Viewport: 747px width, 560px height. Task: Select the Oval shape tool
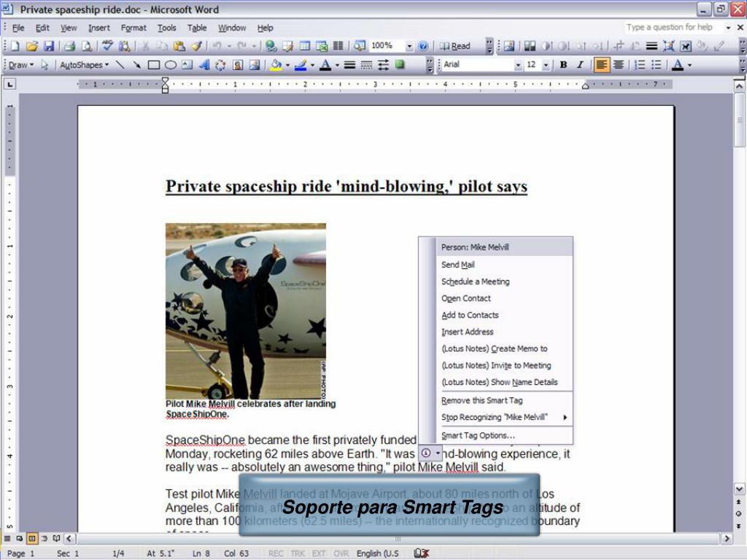171,65
